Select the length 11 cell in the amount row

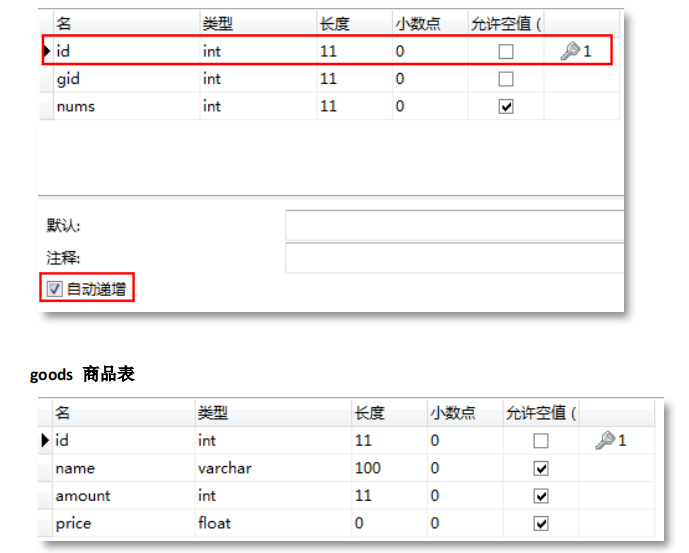(x=389, y=496)
